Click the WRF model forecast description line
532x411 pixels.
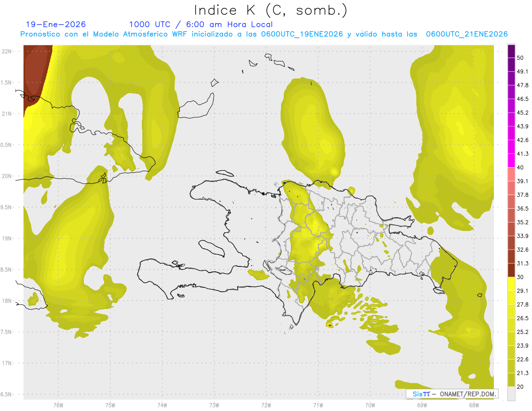pos(264,34)
